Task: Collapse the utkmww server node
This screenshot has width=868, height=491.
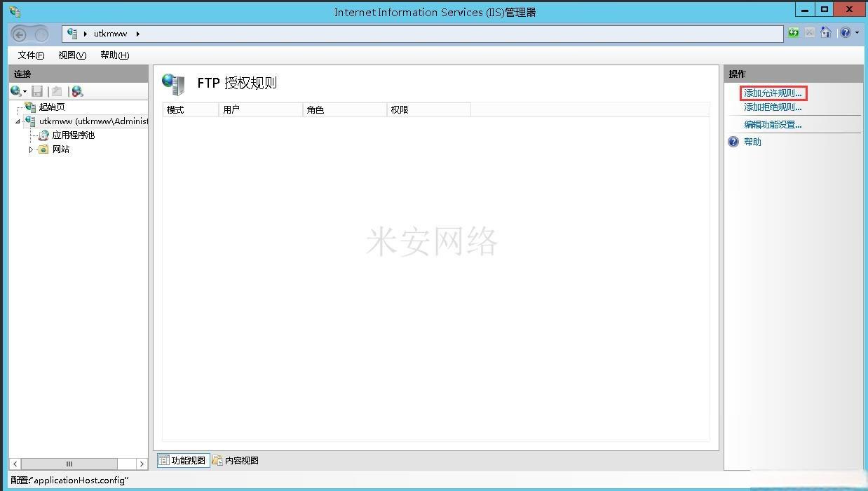Action: [18, 121]
